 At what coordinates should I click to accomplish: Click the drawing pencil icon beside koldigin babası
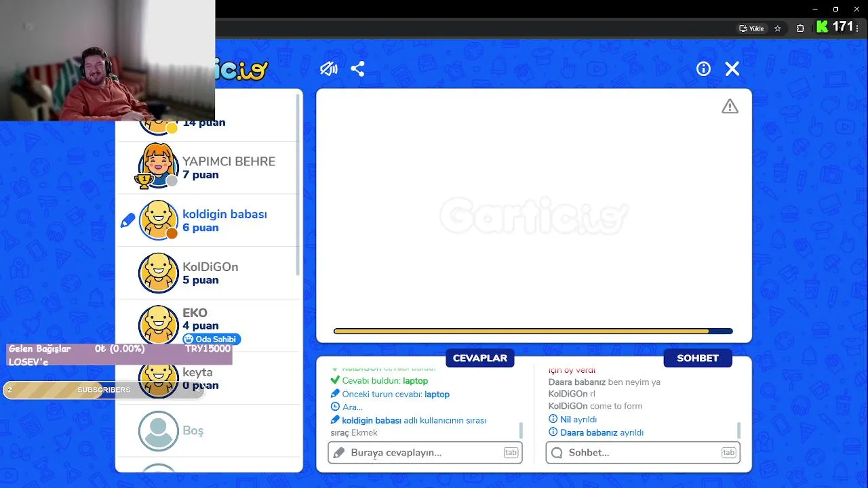127,220
